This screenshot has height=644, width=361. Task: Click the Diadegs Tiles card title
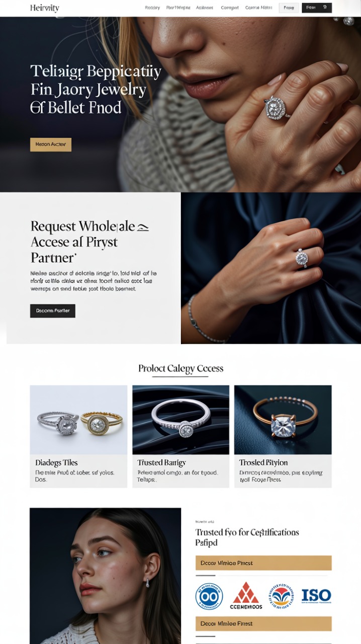(56, 462)
